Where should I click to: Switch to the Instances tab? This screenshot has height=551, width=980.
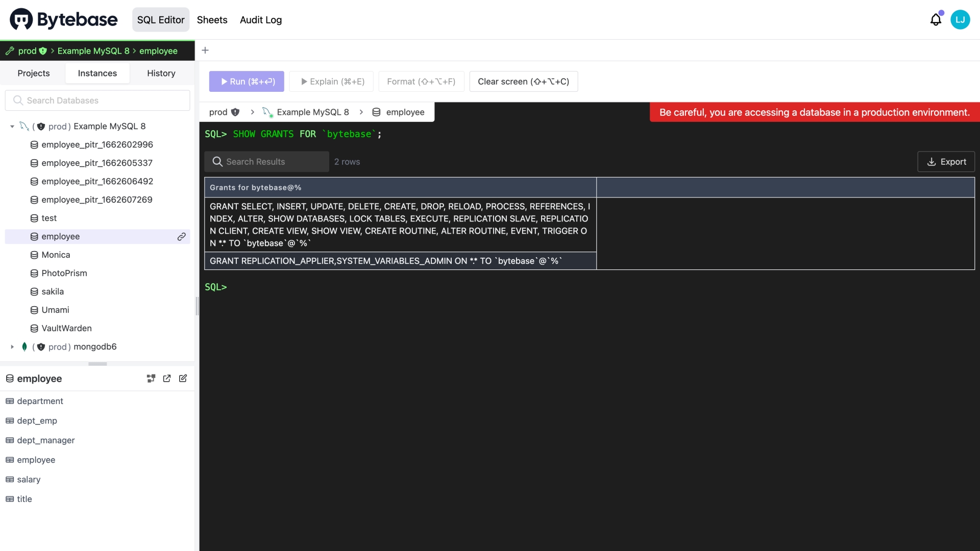(97, 73)
